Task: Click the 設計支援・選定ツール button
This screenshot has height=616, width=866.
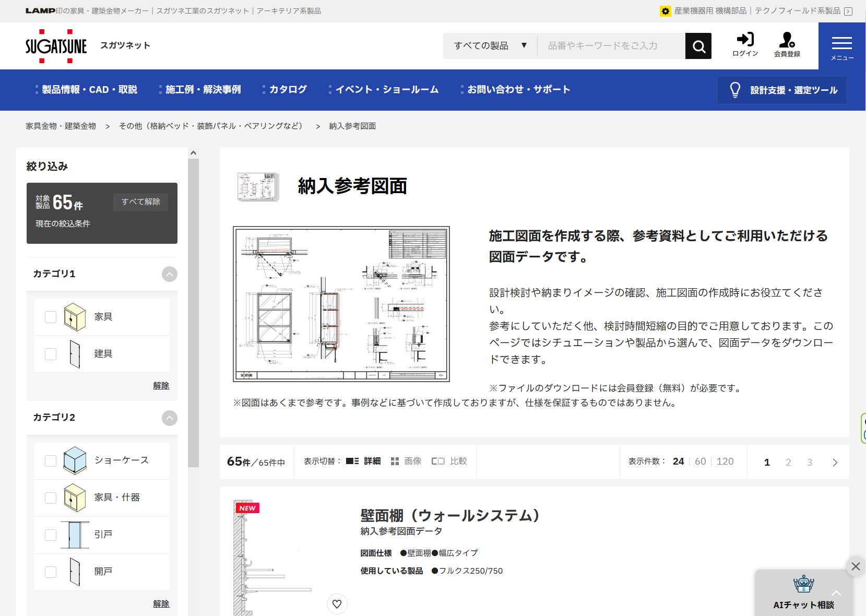Action: 781,90
